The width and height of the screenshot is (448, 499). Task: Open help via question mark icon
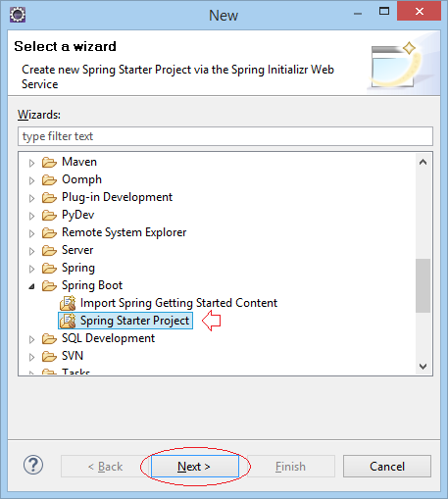pos(33,465)
